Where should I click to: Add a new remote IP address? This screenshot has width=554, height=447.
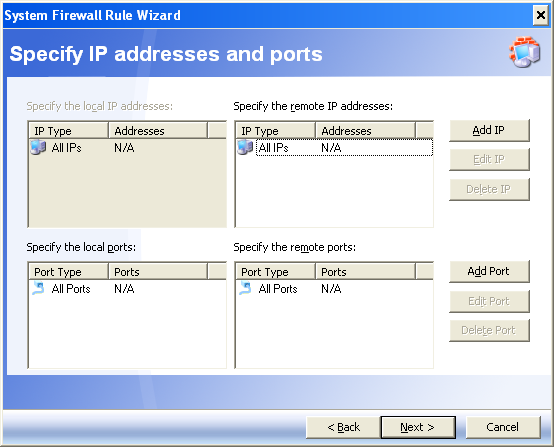coord(489,130)
